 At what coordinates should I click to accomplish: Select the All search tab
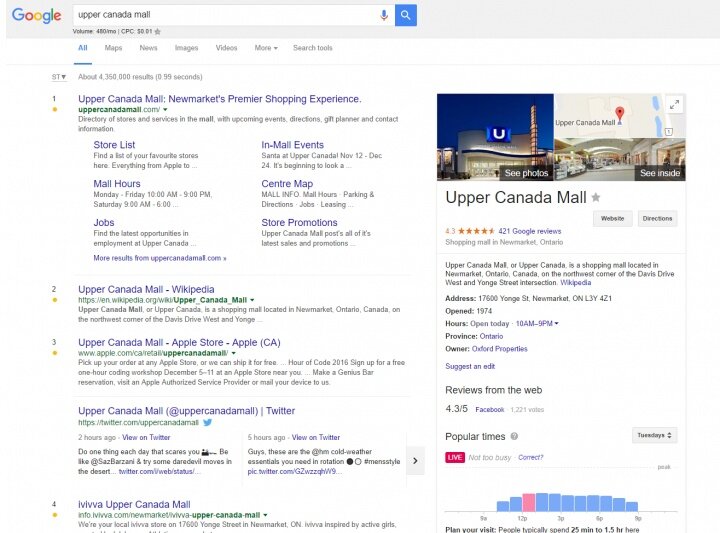[83, 48]
